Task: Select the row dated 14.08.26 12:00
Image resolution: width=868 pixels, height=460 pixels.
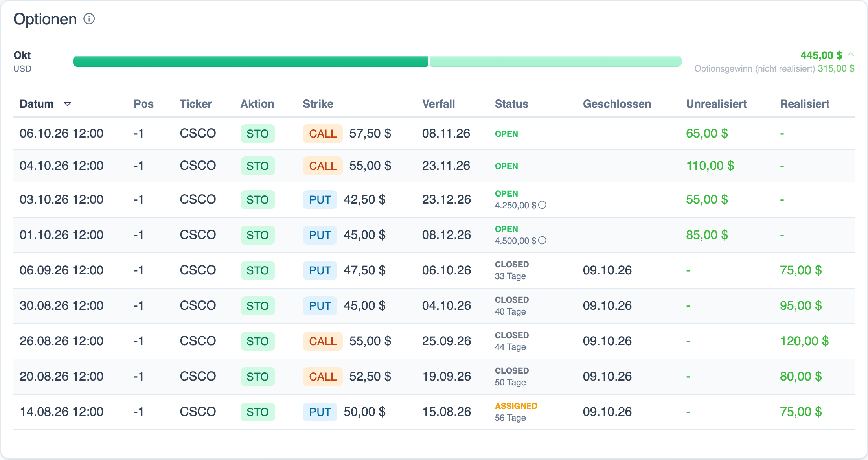Action: 434,412
